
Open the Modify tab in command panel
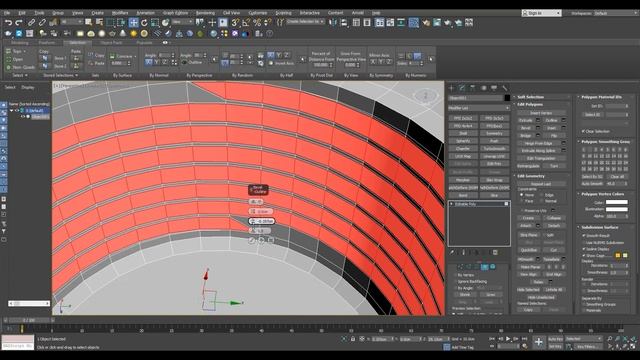coord(462,88)
